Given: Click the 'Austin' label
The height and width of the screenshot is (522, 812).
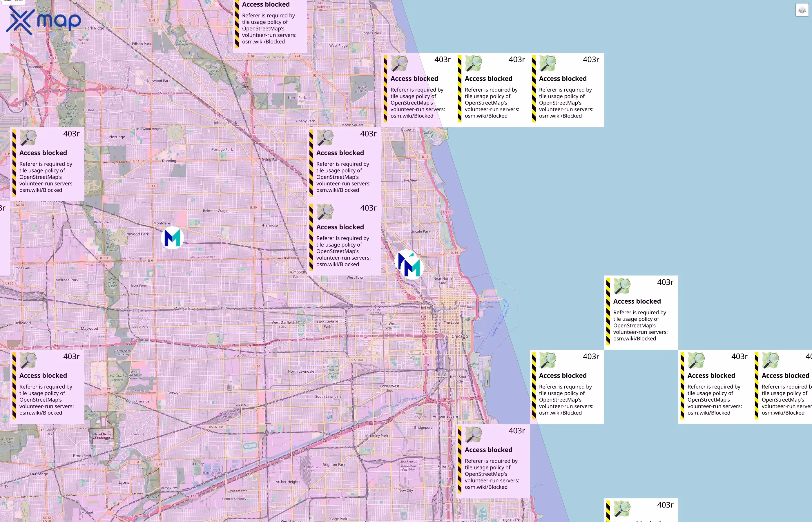Looking at the screenshot, I should click(x=222, y=308).
